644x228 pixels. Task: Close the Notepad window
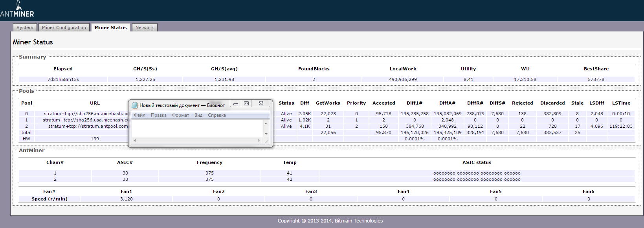click(x=261, y=104)
